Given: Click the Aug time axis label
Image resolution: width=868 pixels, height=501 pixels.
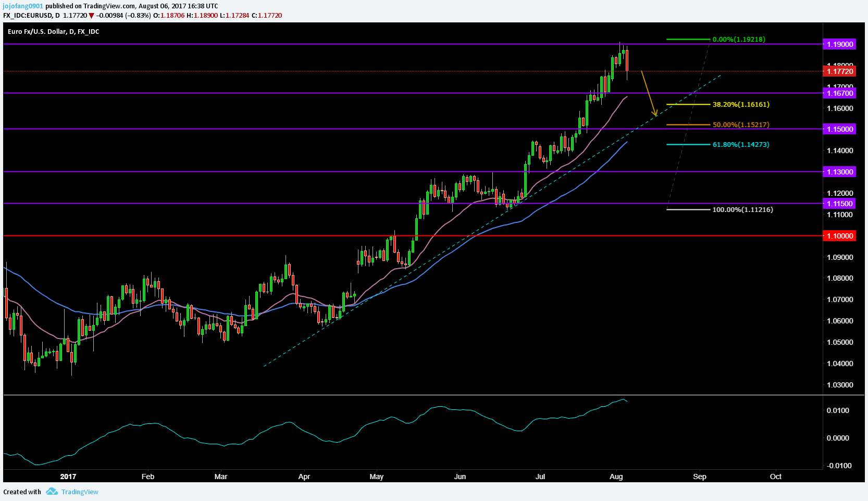Looking at the screenshot, I should coord(616,477).
